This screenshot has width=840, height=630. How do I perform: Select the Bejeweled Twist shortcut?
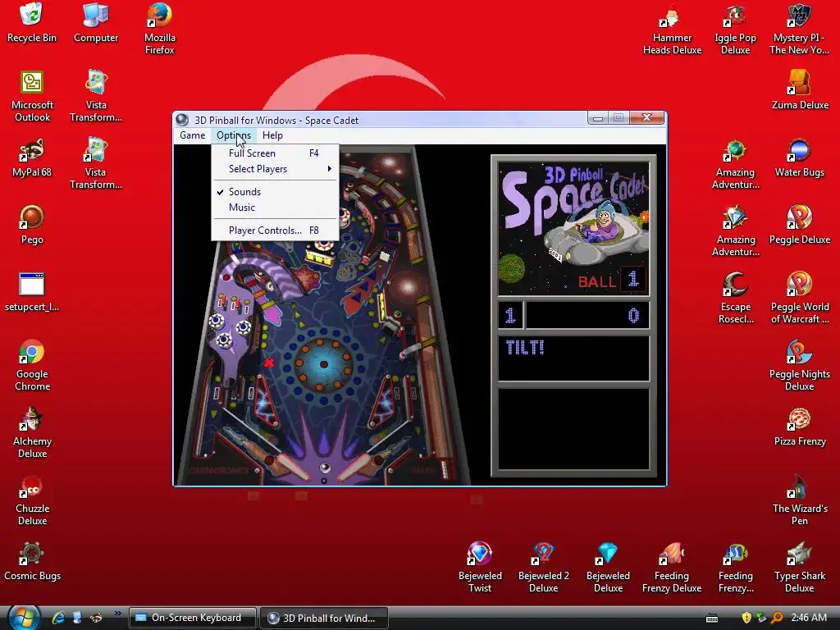[479, 567]
